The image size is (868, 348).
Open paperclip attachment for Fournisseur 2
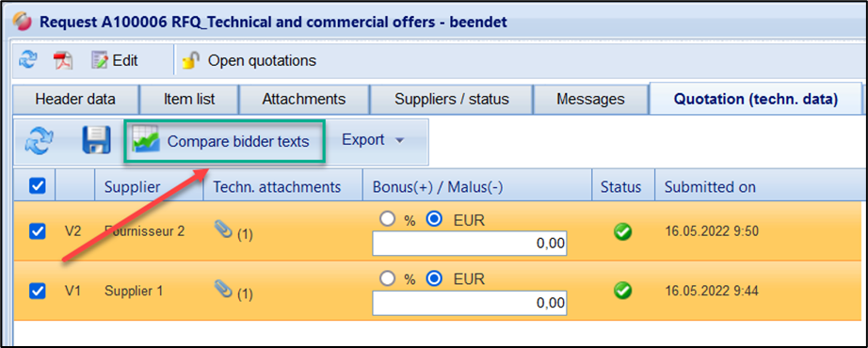pyautogui.click(x=223, y=230)
